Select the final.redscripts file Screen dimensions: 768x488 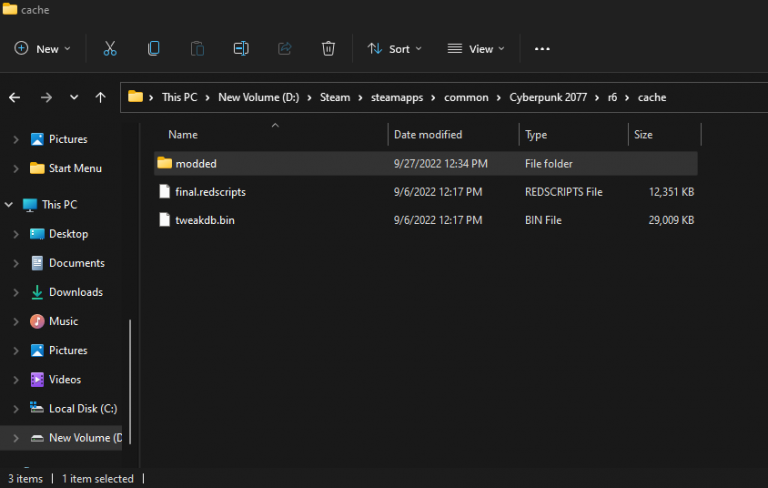pos(210,192)
